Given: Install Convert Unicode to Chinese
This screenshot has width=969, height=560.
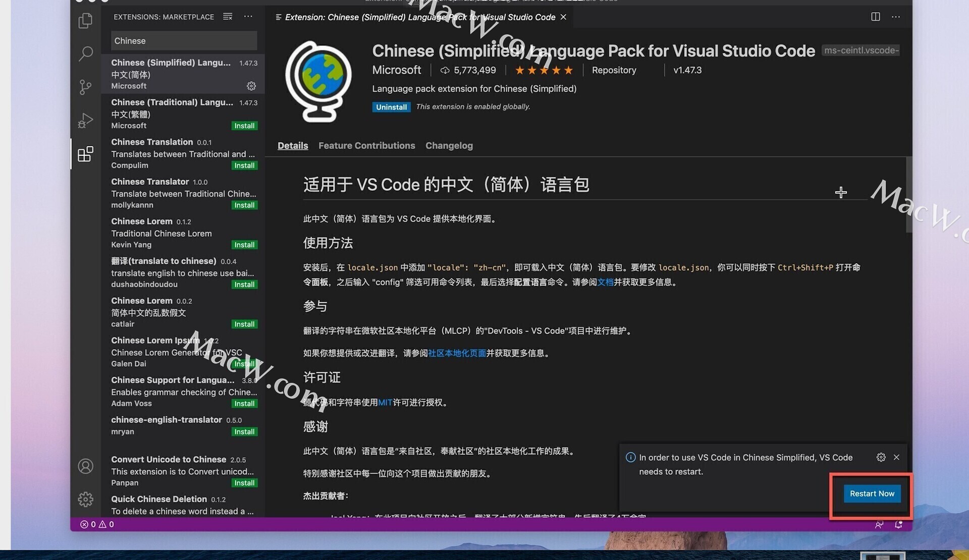Looking at the screenshot, I should click(244, 483).
